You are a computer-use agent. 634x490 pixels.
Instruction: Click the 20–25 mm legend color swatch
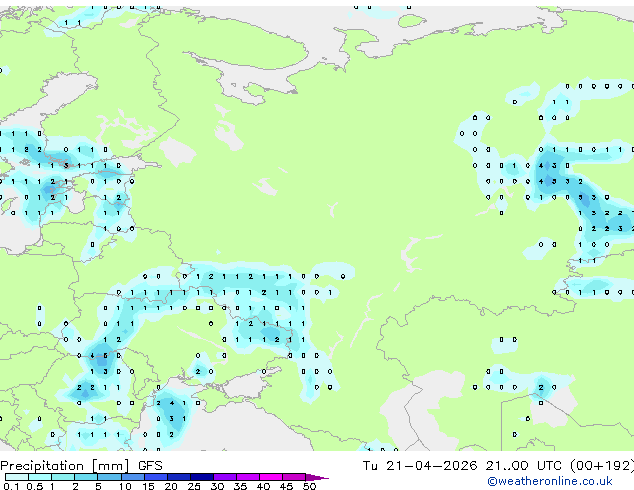coord(178,477)
